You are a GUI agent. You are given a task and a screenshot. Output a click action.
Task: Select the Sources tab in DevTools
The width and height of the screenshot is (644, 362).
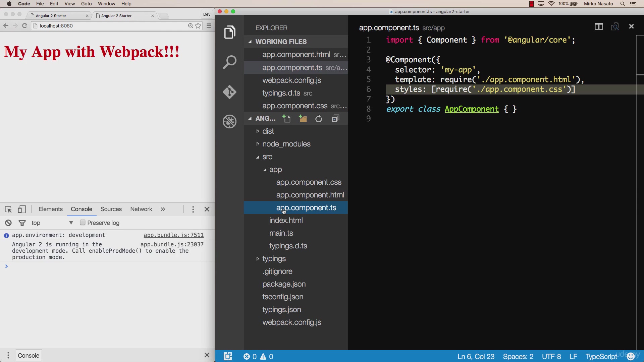click(111, 209)
